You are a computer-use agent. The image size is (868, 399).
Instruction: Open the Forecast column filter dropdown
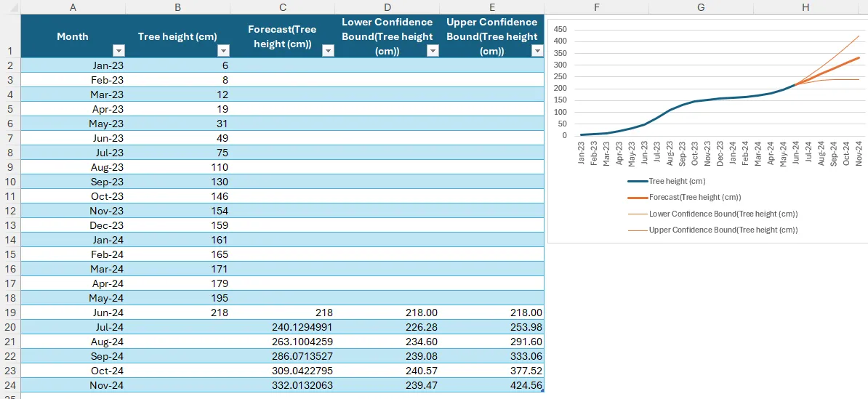pyautogui.click(x=328, y=51)
